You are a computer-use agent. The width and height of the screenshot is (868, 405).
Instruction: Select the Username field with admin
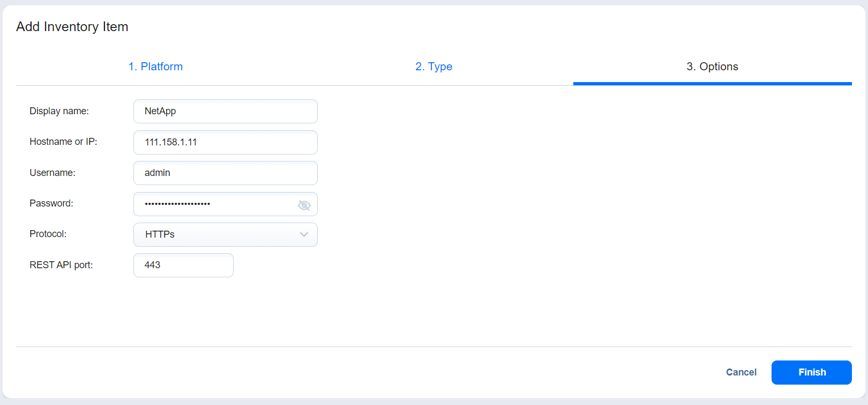(x=225, y=173)
